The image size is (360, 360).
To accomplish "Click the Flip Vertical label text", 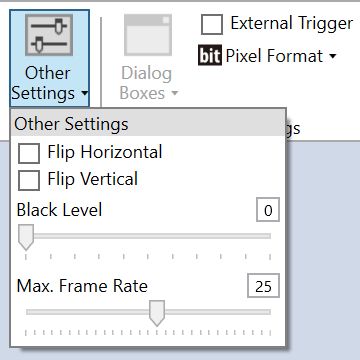I will (x=93, y=179).
